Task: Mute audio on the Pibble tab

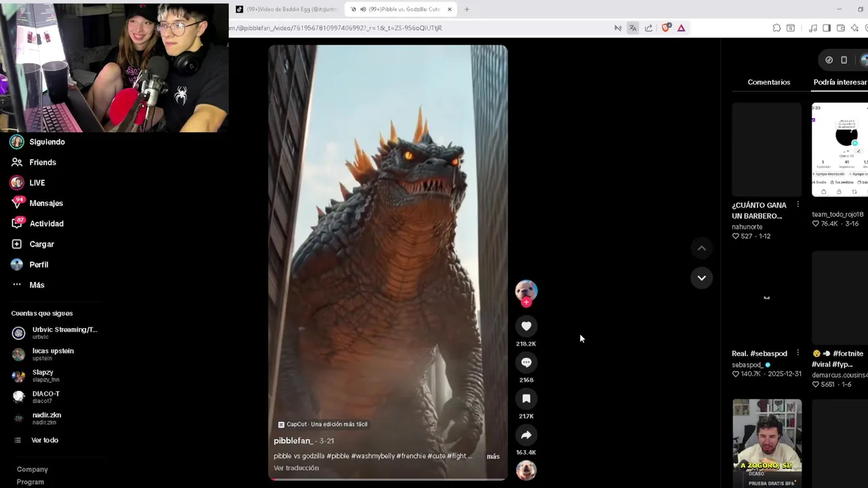Action: click(x=363, y=9)
